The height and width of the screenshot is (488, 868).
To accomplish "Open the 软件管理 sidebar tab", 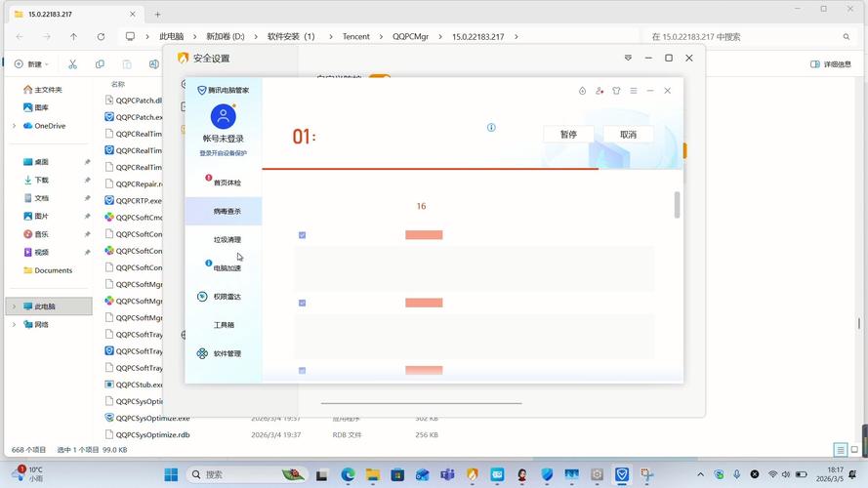I will 224,353.
